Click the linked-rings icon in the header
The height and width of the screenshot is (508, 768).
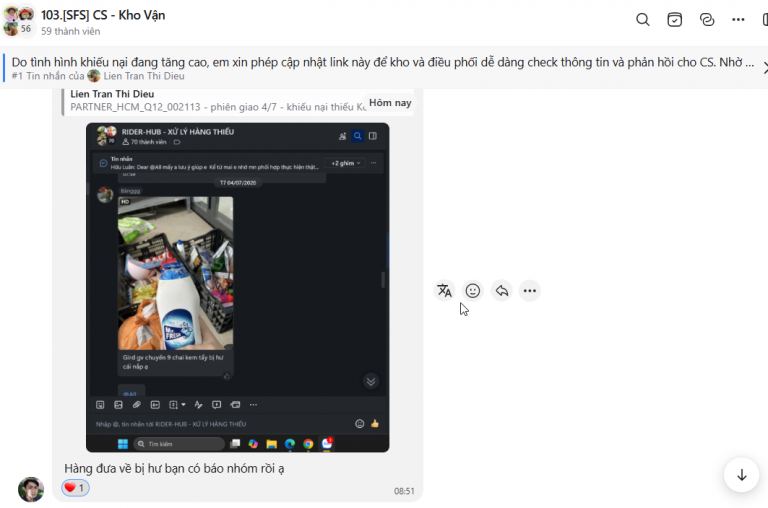[x=707, y=20]
